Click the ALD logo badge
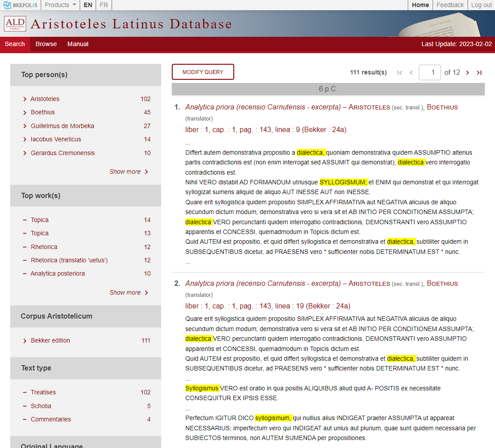The image size is (495, 448). (x=15, y=23)
